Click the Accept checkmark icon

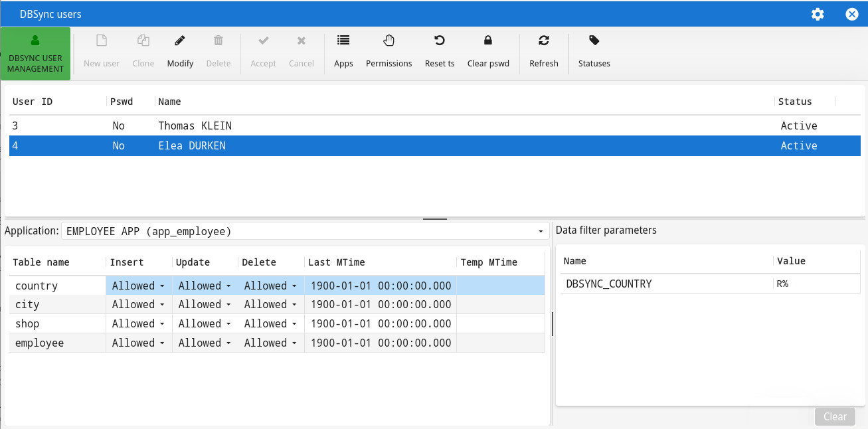263,41
